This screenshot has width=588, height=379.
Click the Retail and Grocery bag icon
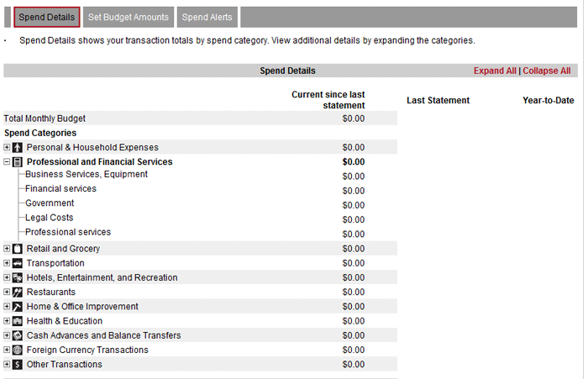point(18,249)
